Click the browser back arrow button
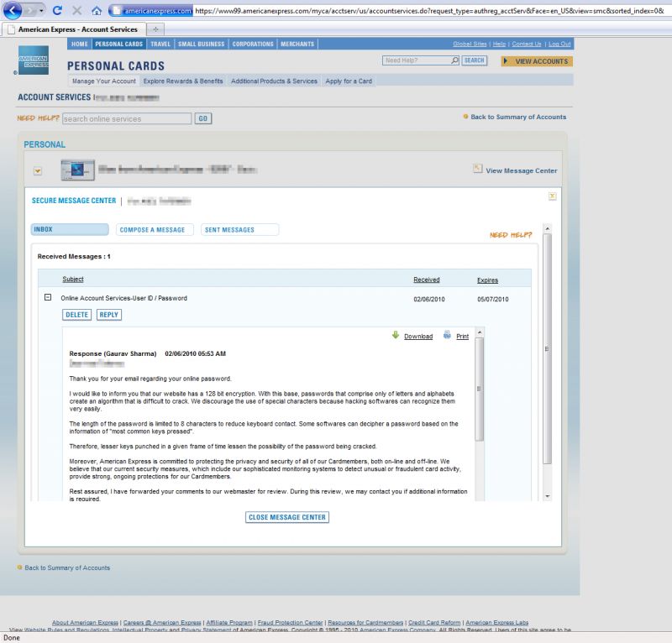The width and height of the screenshot is (672, 643). click(x=12, y=10)
